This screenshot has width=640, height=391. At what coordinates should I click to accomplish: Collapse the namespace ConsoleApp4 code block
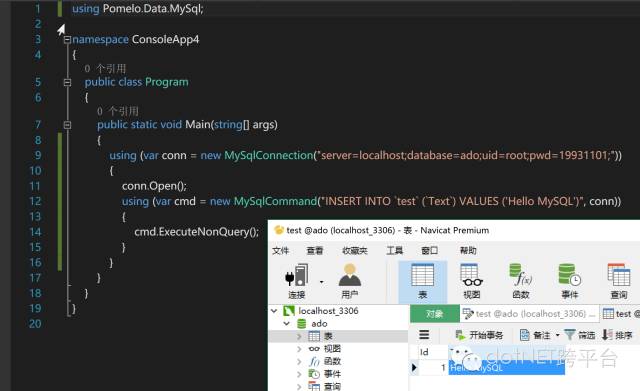(x=67, y=40)
